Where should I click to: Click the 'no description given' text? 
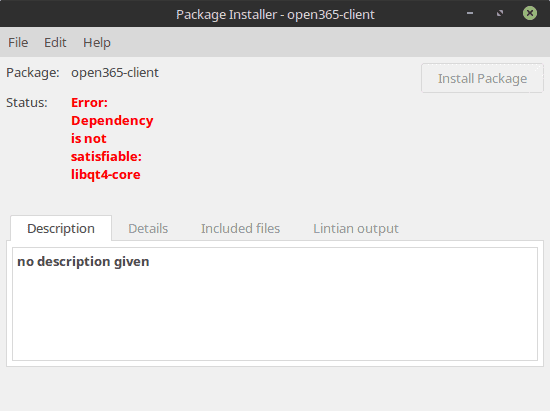tap(83, 262)
